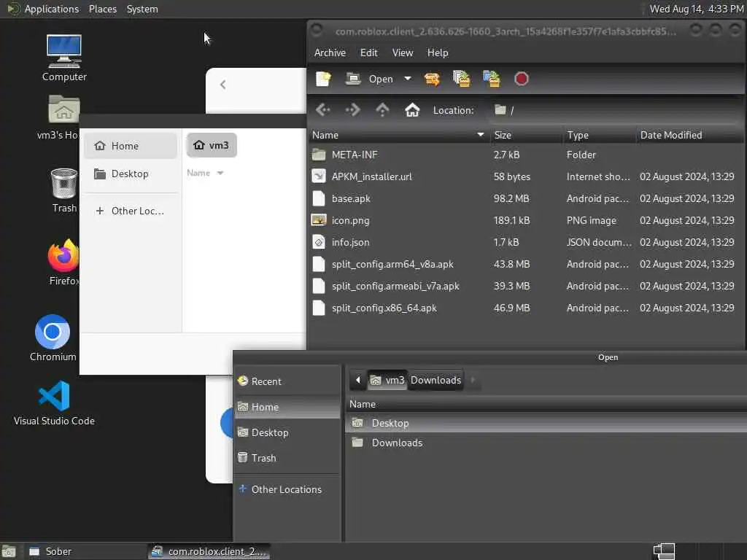This screenshot has width=747, height=560.
Task: Click the vm3 path button in Open dialog
Action: point(387,380)
